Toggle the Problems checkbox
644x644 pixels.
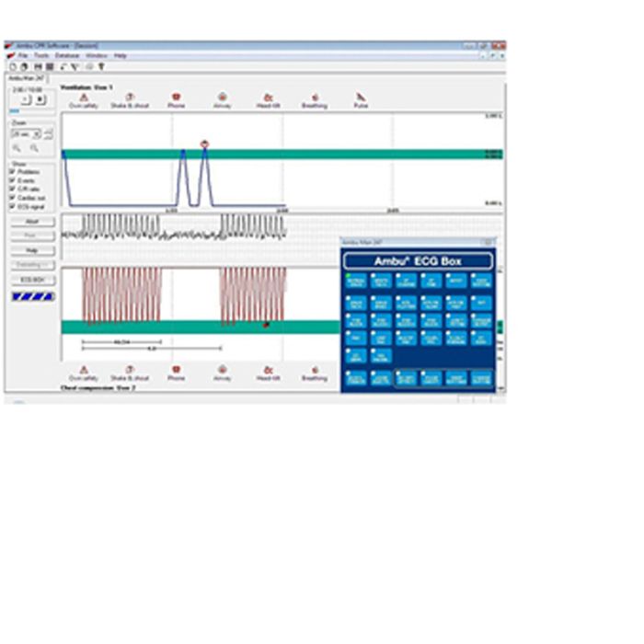12,172
